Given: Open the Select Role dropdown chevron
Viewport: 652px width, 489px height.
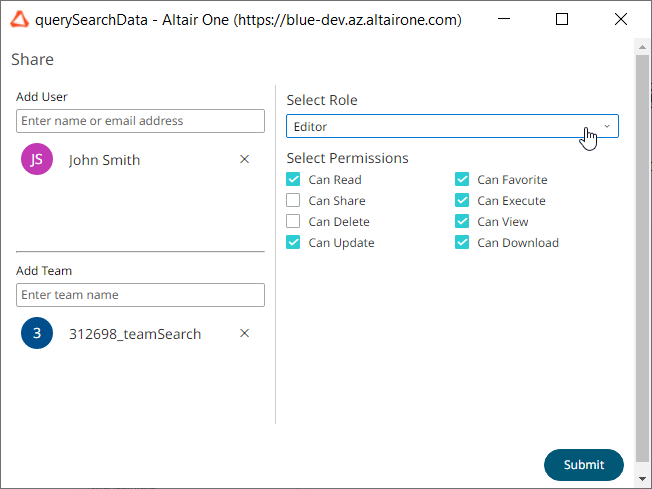Looking at the screenshot, I should (606, 126).
